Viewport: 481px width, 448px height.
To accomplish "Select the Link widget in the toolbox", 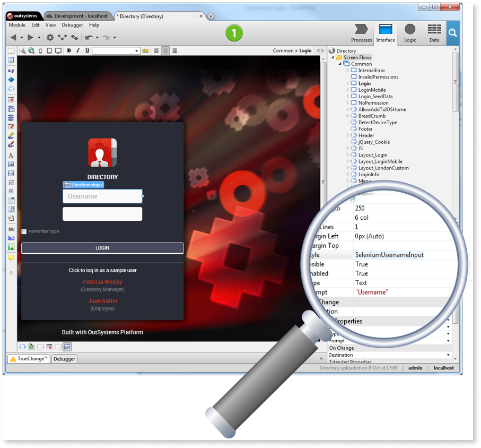I will point(11,238).
